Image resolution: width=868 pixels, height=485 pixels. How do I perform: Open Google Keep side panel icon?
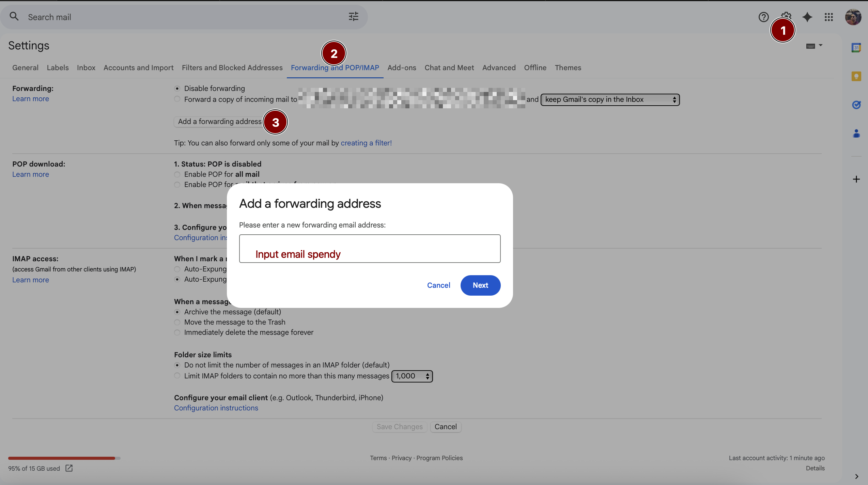pyautogui.click(x=856, y=76)
